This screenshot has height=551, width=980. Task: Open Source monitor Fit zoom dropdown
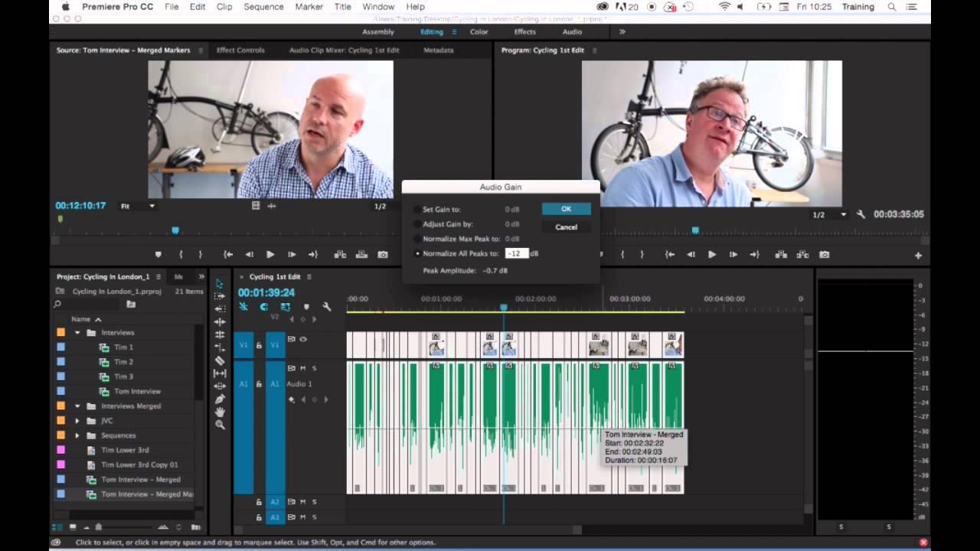pos(138,206)
